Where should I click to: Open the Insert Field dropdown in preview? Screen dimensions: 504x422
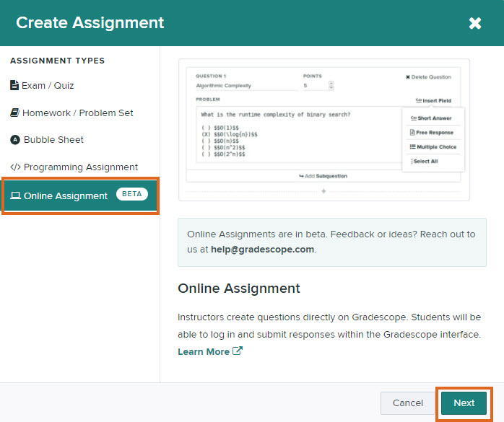[433, 100]
